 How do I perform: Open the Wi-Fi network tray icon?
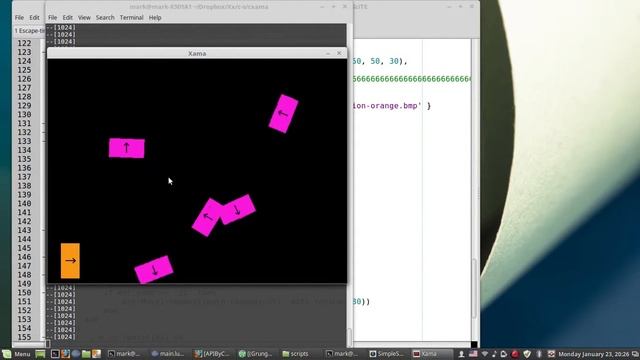tap(485, 354)
